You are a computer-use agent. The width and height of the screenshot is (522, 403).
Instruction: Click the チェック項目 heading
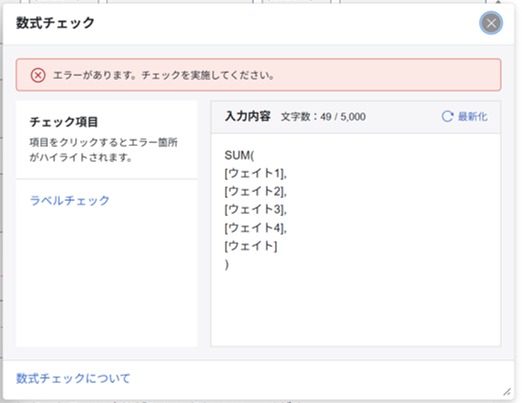coord(64,122)
